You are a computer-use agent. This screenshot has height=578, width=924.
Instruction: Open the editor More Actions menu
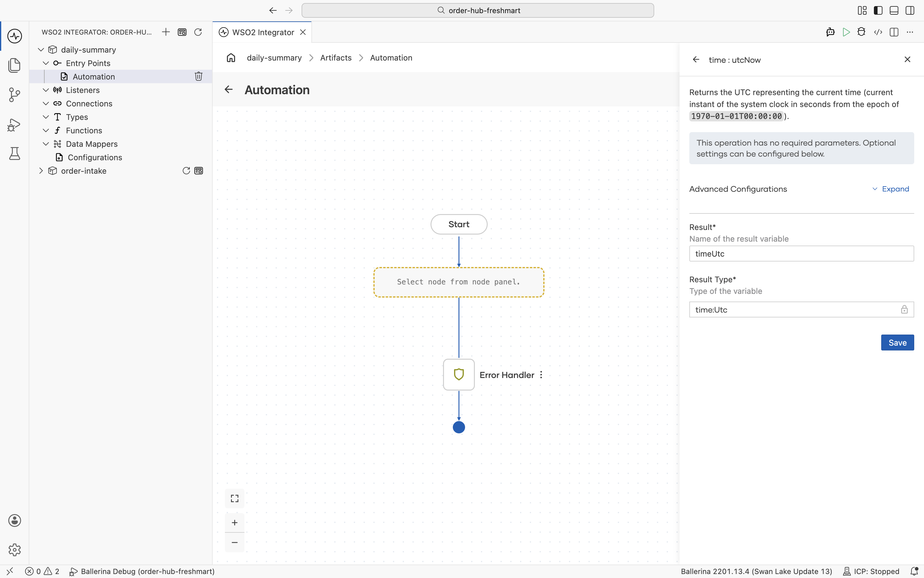(x=910, y=32)
